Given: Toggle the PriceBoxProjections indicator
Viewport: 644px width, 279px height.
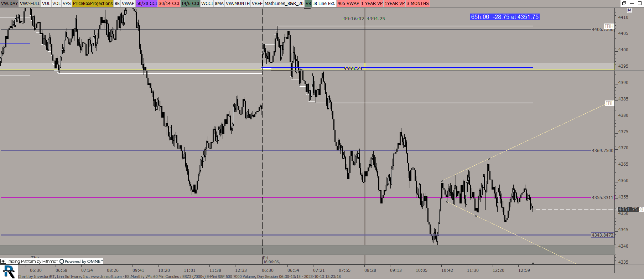Looking at the screenshot, I should (93, 4).
